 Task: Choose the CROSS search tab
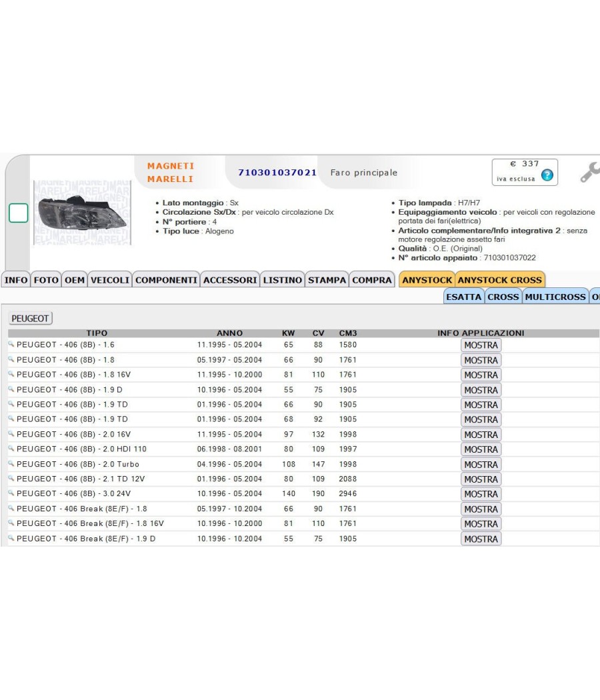pyautogui.click(x=503, y=297)
